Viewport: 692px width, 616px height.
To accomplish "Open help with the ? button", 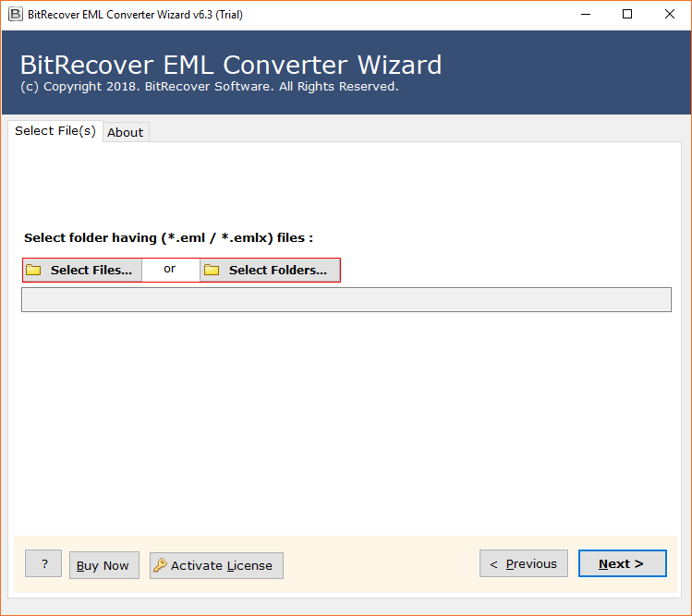I will coord(43,563).
